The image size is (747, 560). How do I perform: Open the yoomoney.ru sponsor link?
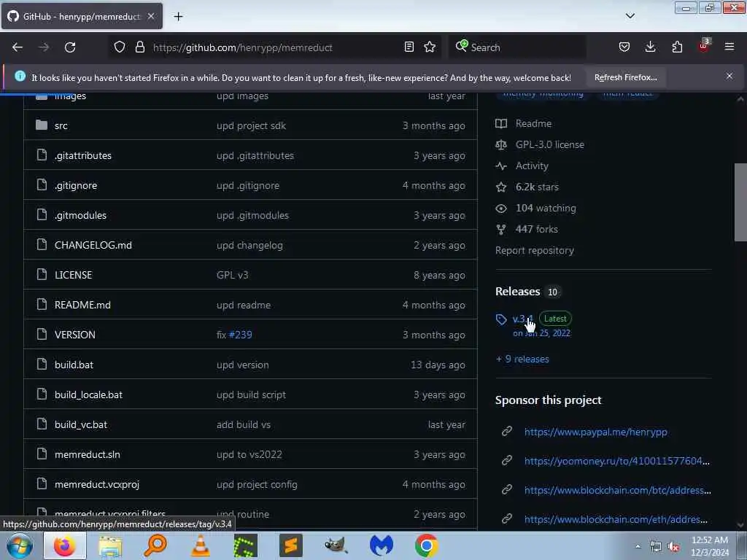pyautogui.click(x=617, y=461)
